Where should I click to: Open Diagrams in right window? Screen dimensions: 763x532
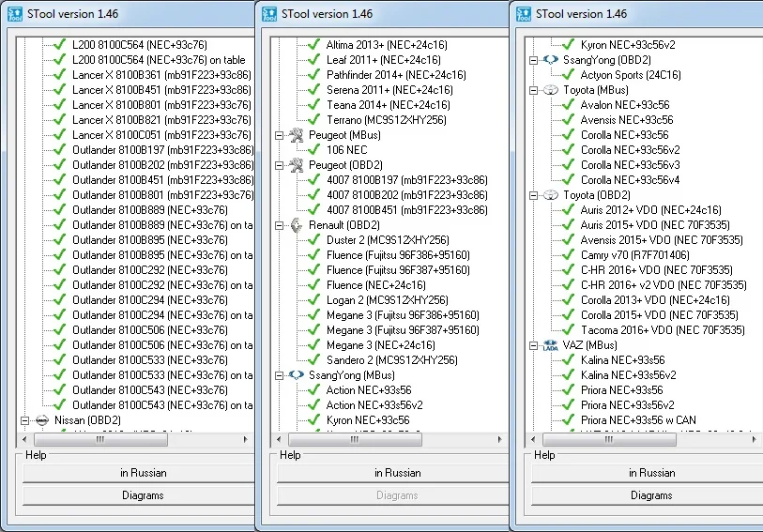point(648,495)
